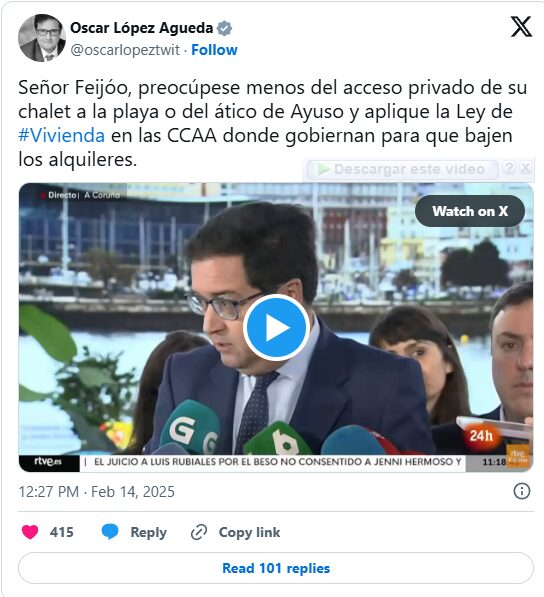Click the X logo icon
Screen dimensions: 544x597
(521, 27)
